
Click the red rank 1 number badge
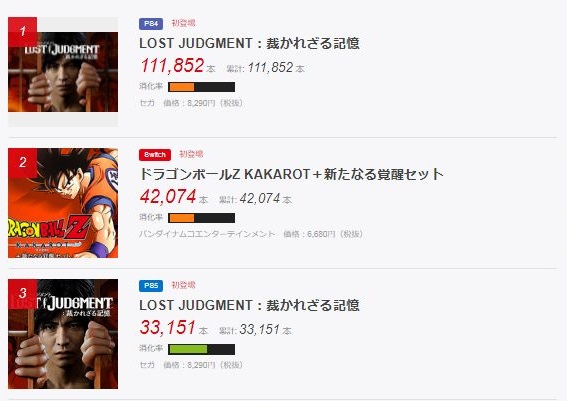tap(22, 31)
